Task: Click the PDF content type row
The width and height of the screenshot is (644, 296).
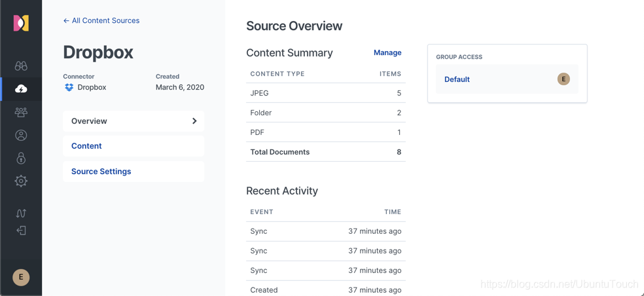Action: [x=326, y=132]
